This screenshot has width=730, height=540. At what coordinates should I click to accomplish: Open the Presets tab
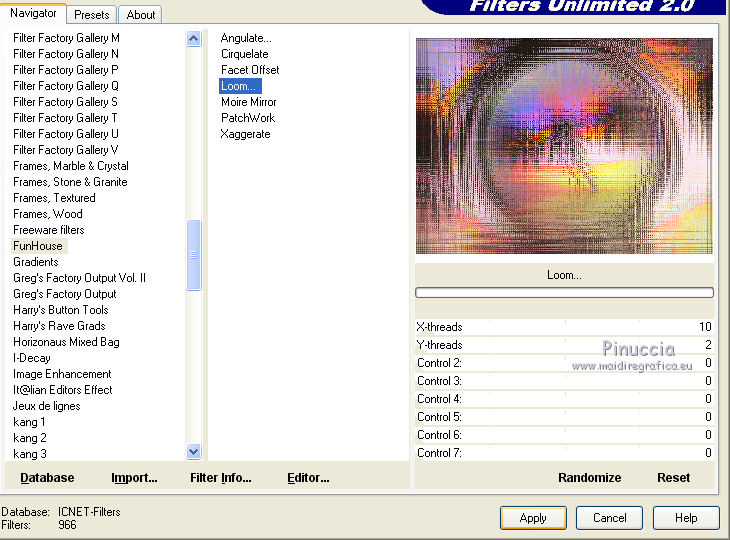[x=92, y=14]
